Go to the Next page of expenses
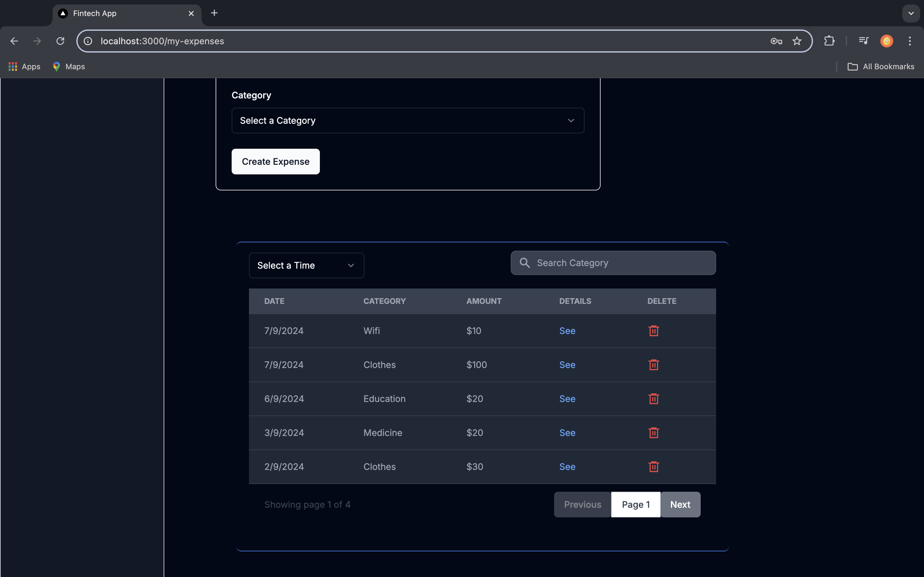Image resolution: width=924 pixels, height=577 pixels. (680, 505)
